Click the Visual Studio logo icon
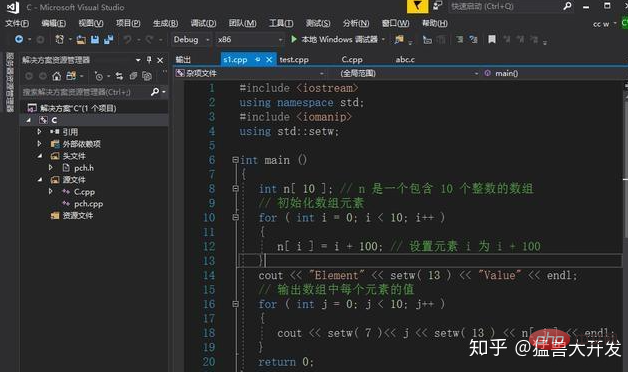 click(13, 7)
